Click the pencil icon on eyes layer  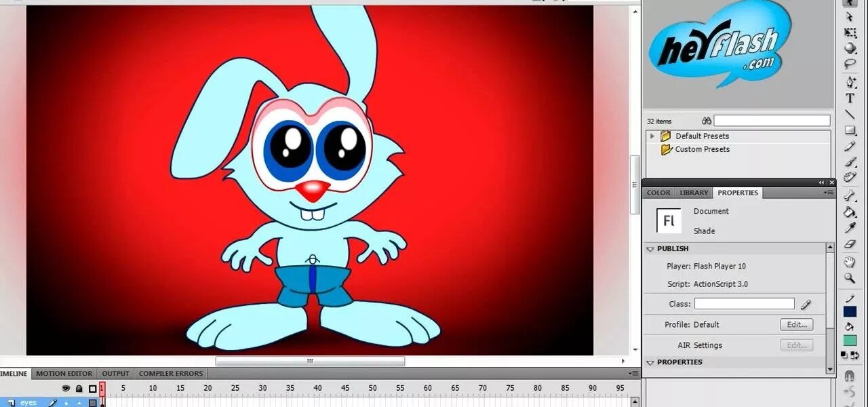(x=52, y=403)
